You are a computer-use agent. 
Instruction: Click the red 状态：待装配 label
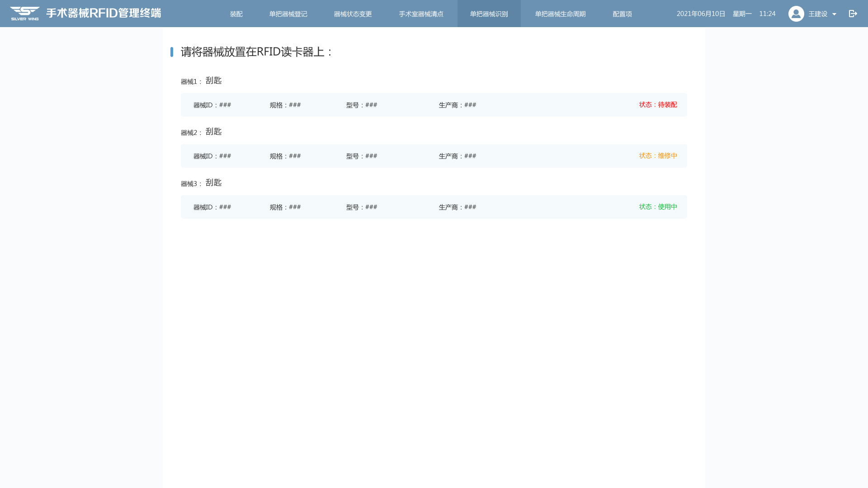coord(658,105)
